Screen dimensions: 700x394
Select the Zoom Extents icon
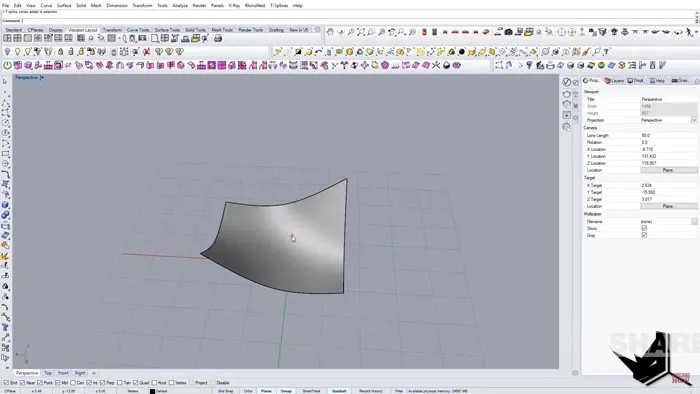(361, 32)
